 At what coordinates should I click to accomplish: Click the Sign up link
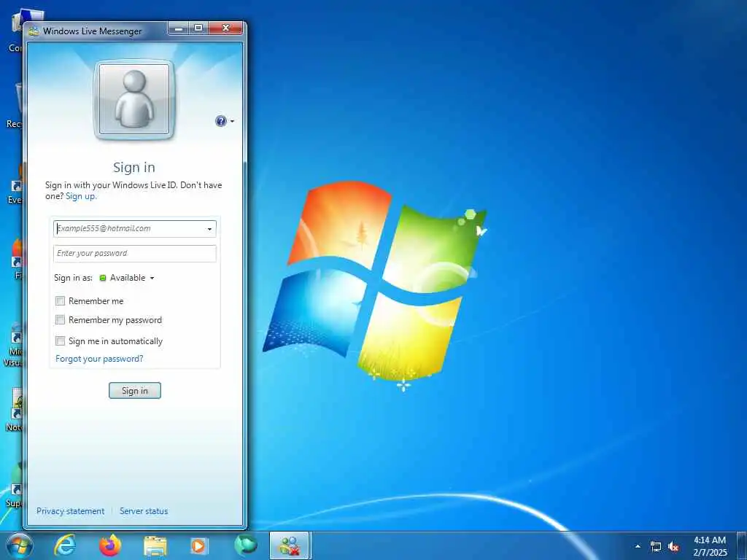80,196
